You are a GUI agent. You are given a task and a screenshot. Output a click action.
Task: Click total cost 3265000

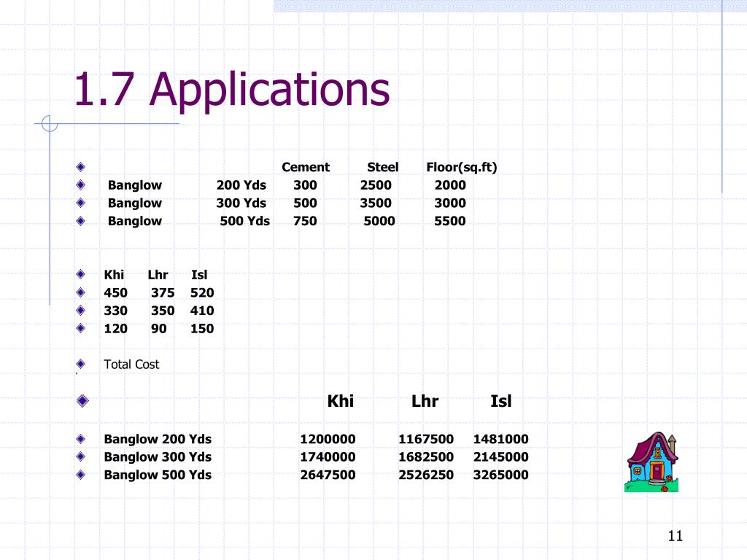pyautogui.click(x=500, y=475)
